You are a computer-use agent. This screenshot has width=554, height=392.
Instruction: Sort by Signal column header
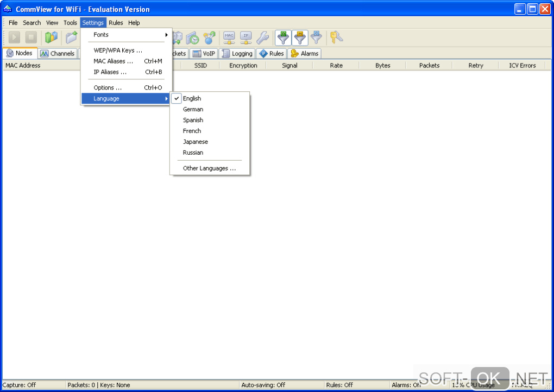(289, 65)
